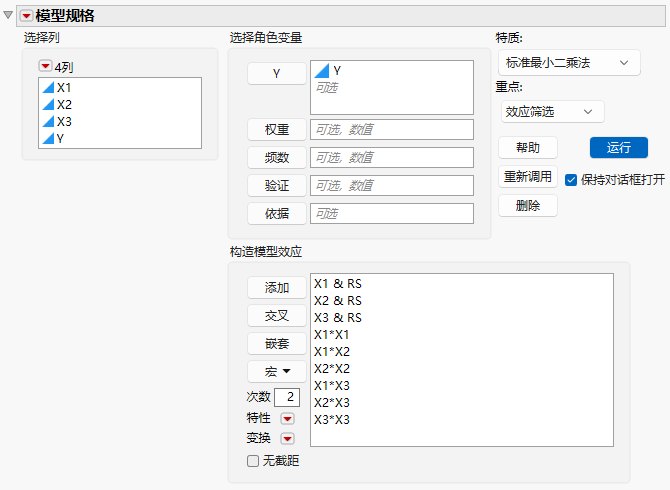Select the assigned Y variable in role box

(328, 70)
